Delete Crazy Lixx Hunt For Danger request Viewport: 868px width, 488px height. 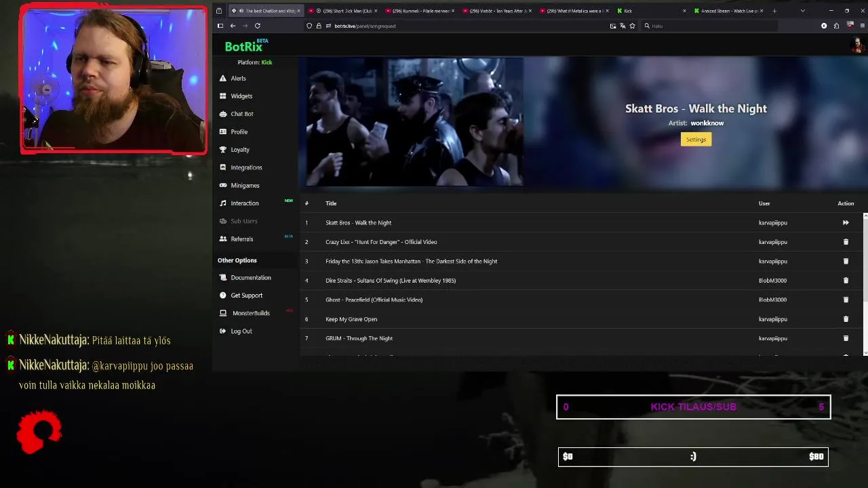point(846,242)
